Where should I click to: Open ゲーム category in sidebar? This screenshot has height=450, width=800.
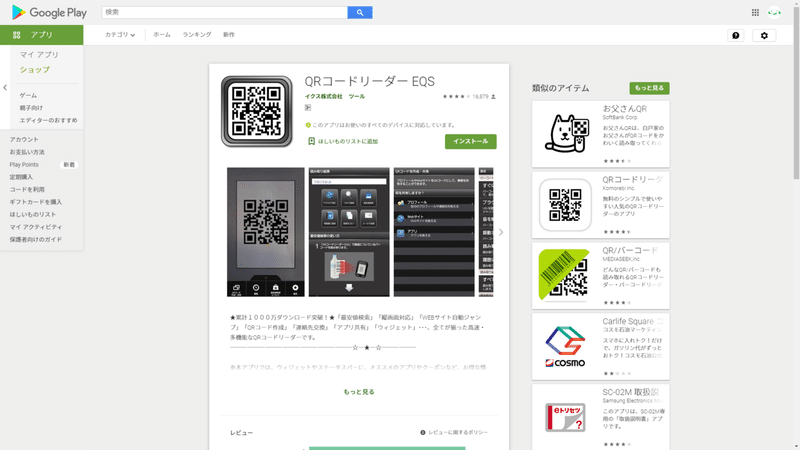28,95
